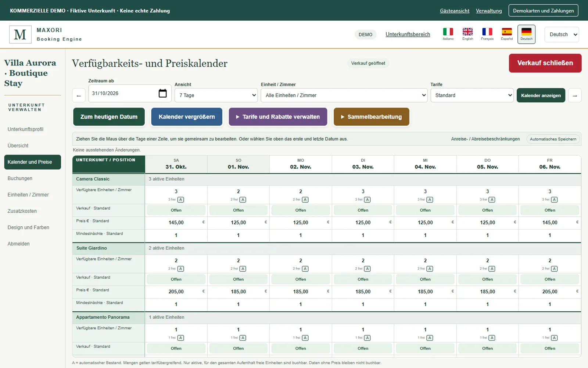This screenshot has height=368, width=588.
Task: Toggle Appartamento Panorama 'Offen' on 06. Nov.
Action: point(550,348)
